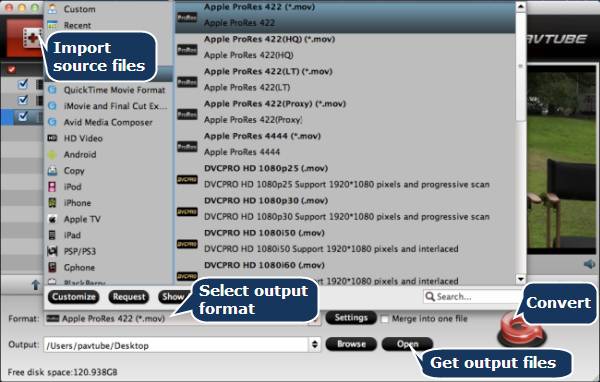Click DVCPRO icon beside DVCPRO HD 1080p30
Screen dimensions: 600x382
coord(187,212)
